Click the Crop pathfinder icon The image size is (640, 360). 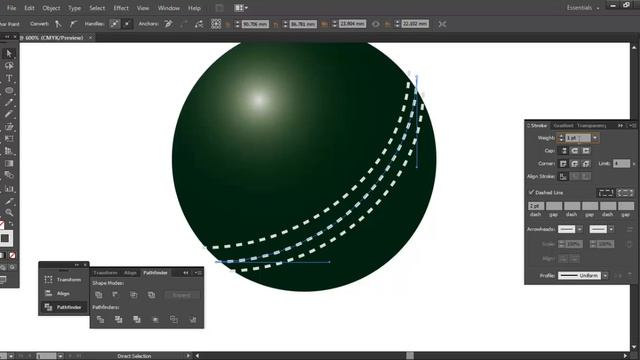tap(156, 319)
